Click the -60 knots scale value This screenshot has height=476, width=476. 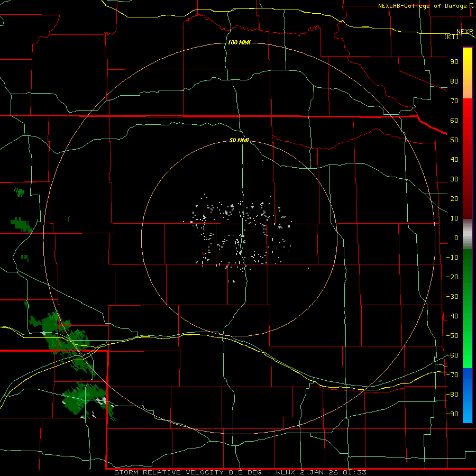pyautogui.click(x=452, y=355)
